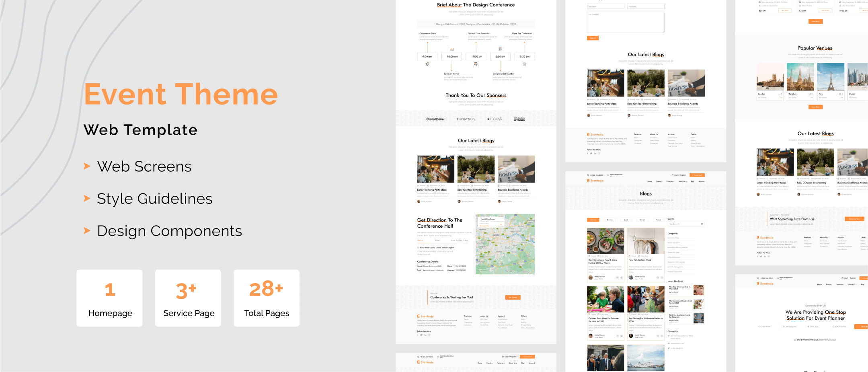Click the bookmark icon on Food & Drink Festival card
The image size is (868, 372).
(622, 277)
